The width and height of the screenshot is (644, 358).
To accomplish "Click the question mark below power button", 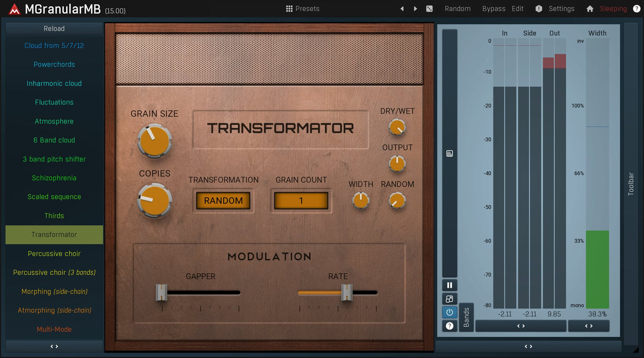I will click(449, 326).
